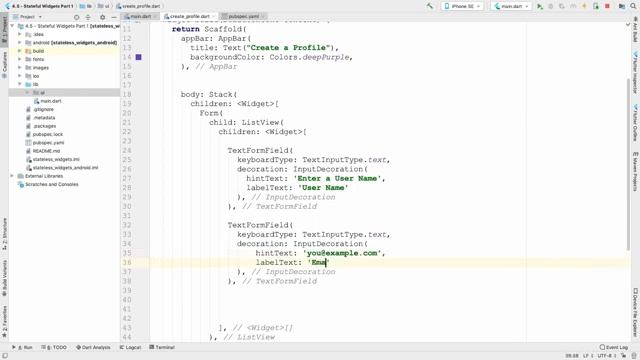Expand the fonts folder node
640x360 pixels.
tap(20, 59)
